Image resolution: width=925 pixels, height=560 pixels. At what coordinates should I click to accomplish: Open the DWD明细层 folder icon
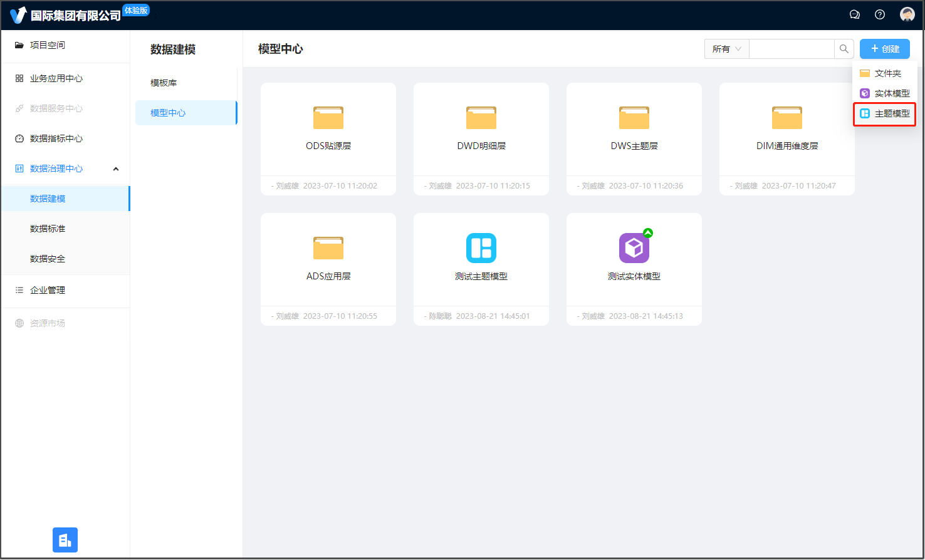pos(481,118)
